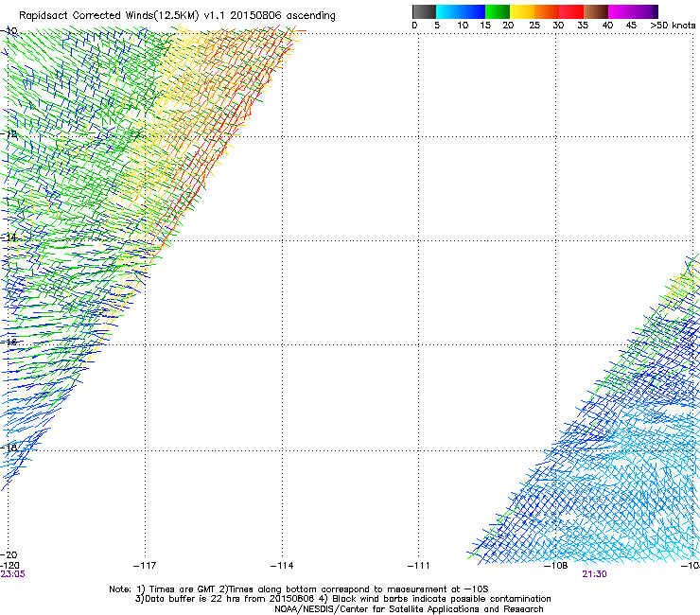Click the -108 longitude axis label

(x=556, y=566)
